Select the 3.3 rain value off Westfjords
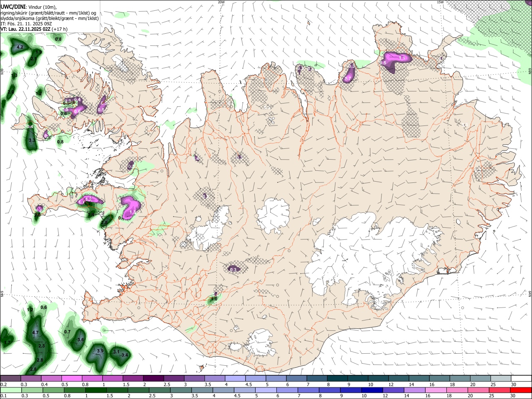The height and width of the screenshot is (399, 532). pos(32,140)
